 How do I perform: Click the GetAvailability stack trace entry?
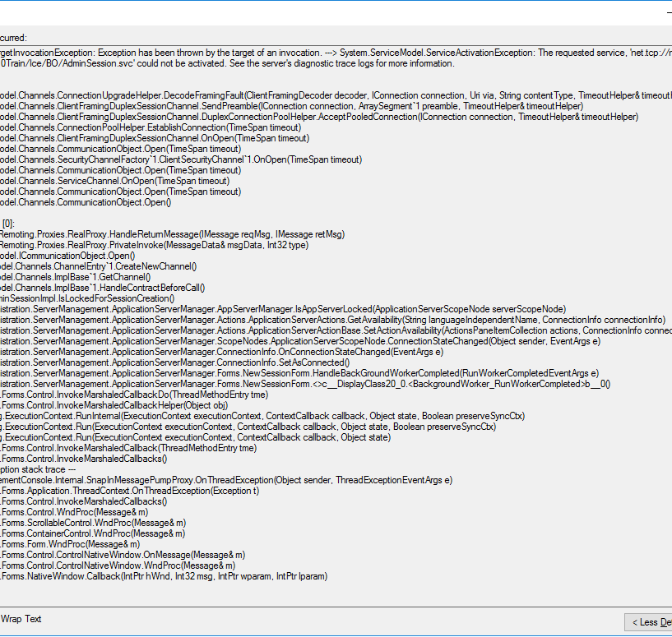[x=329, y=320]
